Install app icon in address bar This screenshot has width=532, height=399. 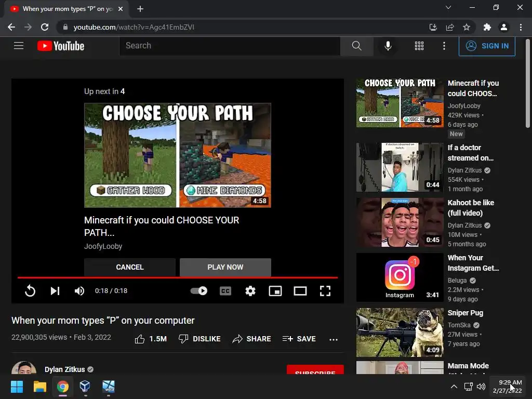[x=433, y=27]
